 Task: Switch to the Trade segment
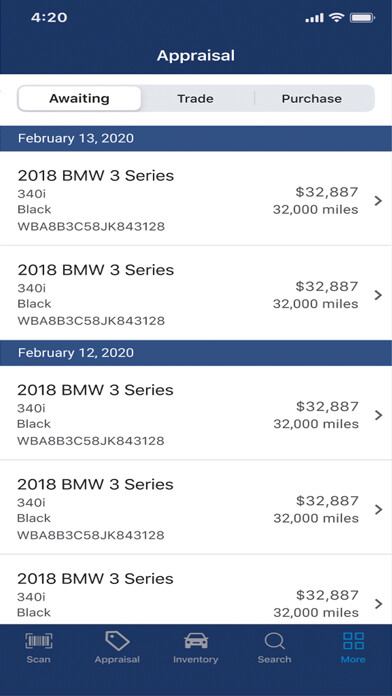pos(195,99)
